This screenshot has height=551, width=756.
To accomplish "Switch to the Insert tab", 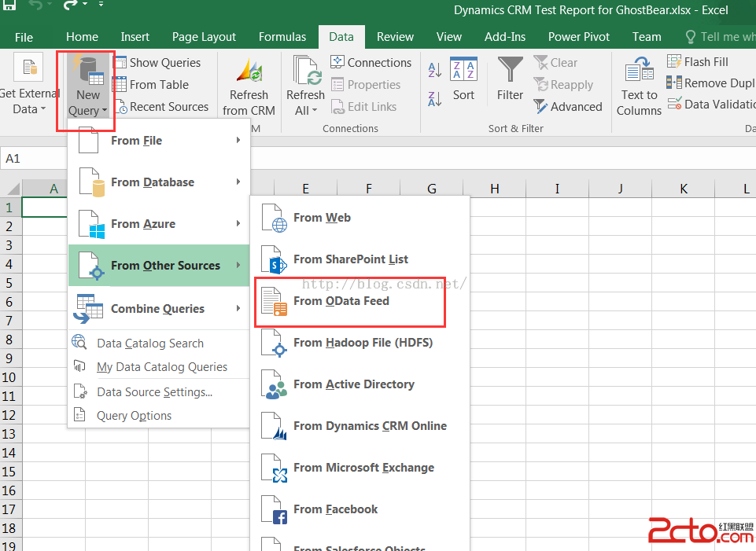I will [x=135, y=37].
